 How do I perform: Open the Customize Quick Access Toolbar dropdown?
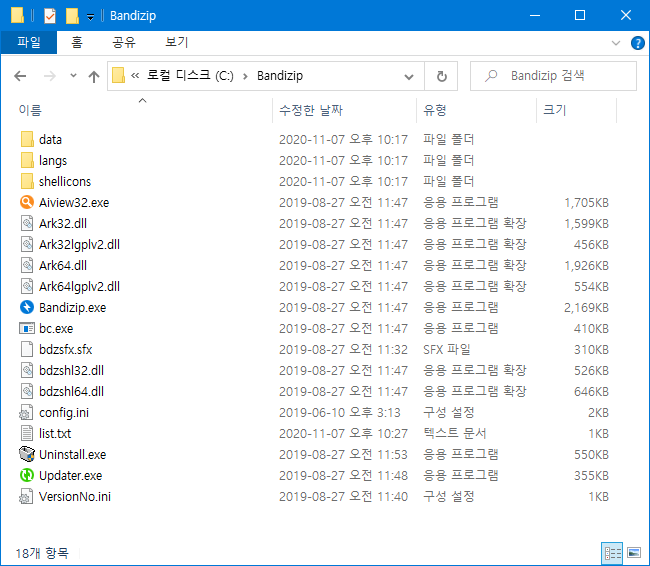click(90, 17)
